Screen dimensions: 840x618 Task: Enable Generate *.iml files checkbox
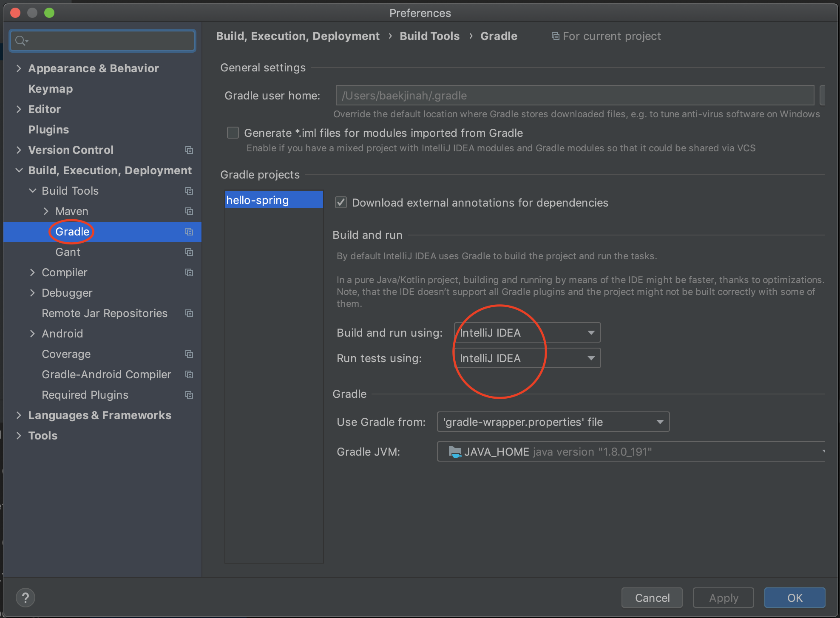point(233,133)
